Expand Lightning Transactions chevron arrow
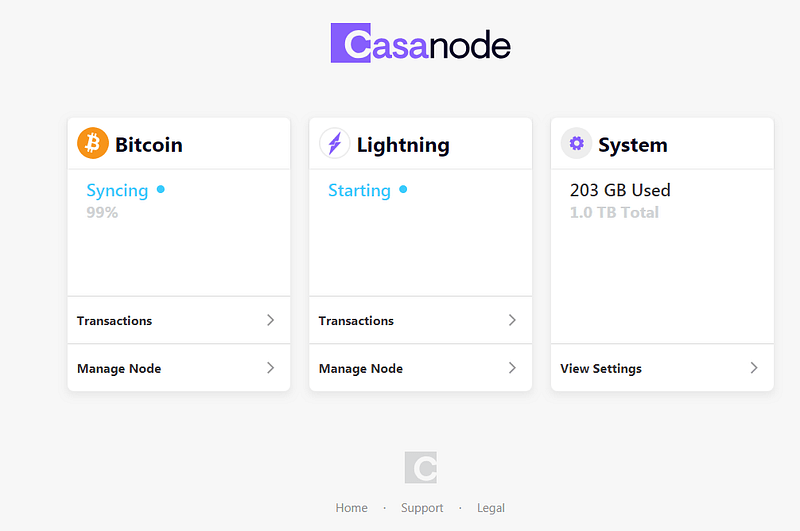 (512, 320)
